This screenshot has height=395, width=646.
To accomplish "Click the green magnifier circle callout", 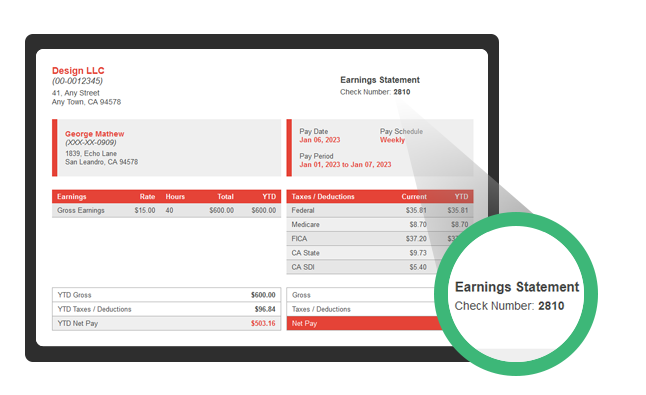I will click(516, 294).
